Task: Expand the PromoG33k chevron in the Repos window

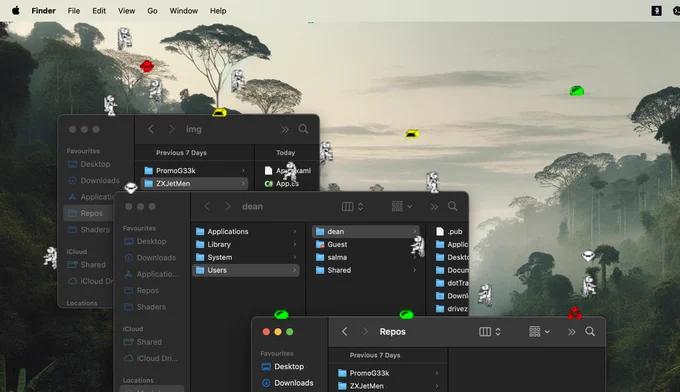Action: click(437, 373)
